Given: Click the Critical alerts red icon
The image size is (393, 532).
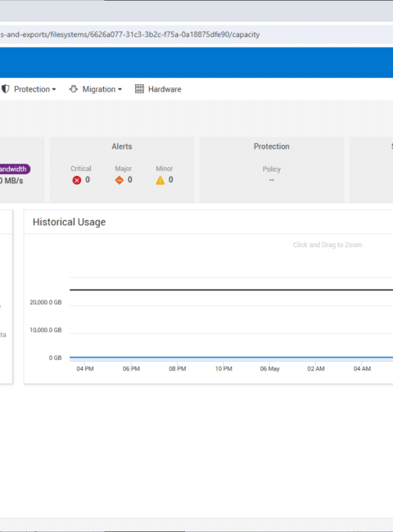Looking at the screenshot, I should [77, 180].
